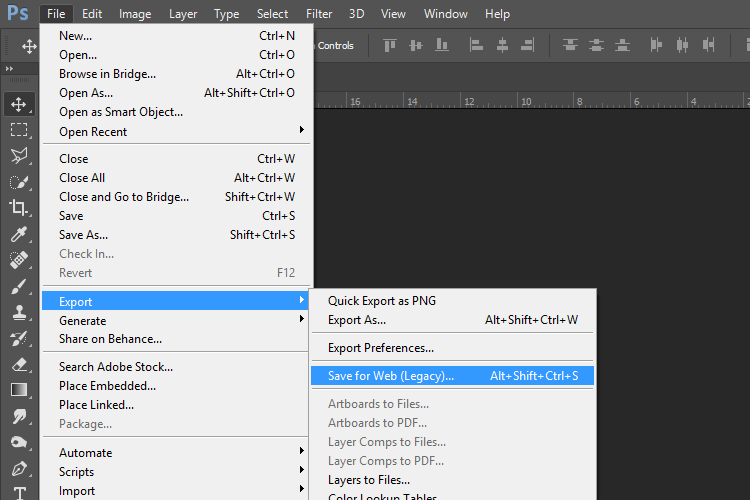Choose Browse in Bridge...
Image resolution: width=750 pixels, height=500 pixels.
(176, 74)
